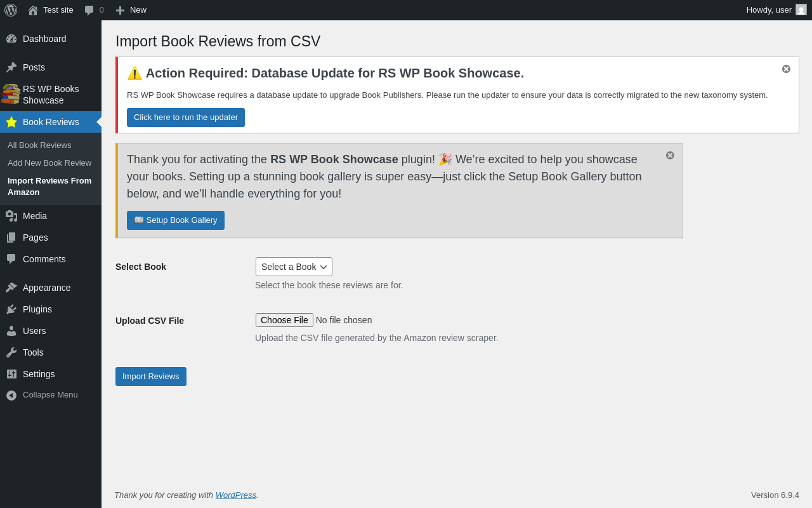This screenshot has height=508, width=812.
Task: Click the WordPress logo icon
Action: pyautogui.click(x=11, y=10)
